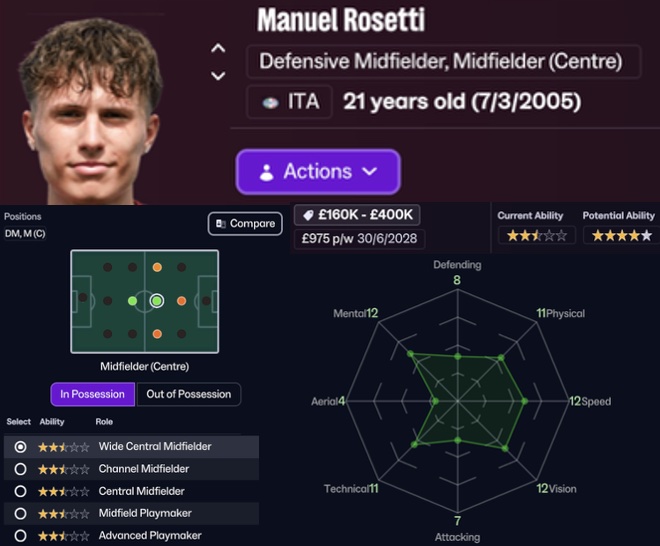Open the Actions dropdown menu

click(x=318, y=172)
